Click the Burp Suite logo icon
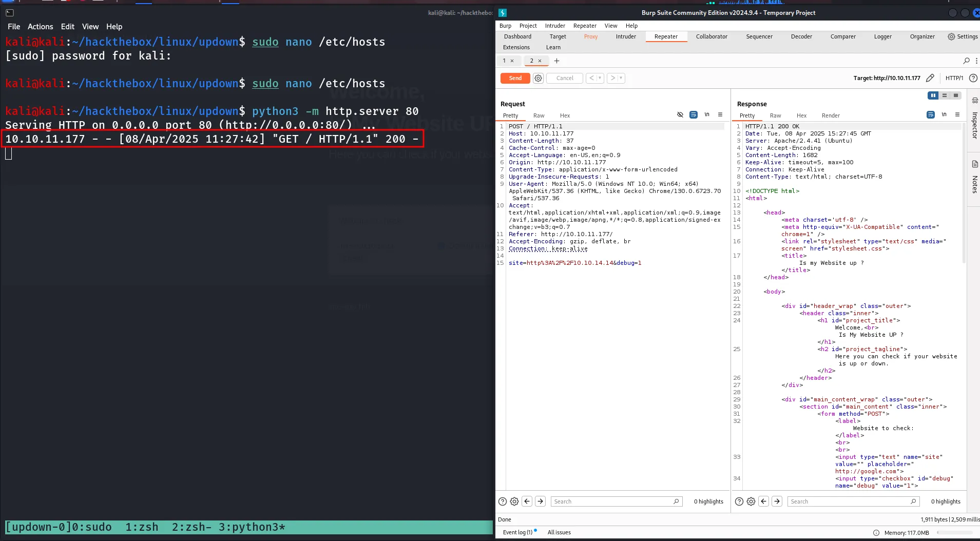Screen dimensions: 980x541 [x=503, y=13]
